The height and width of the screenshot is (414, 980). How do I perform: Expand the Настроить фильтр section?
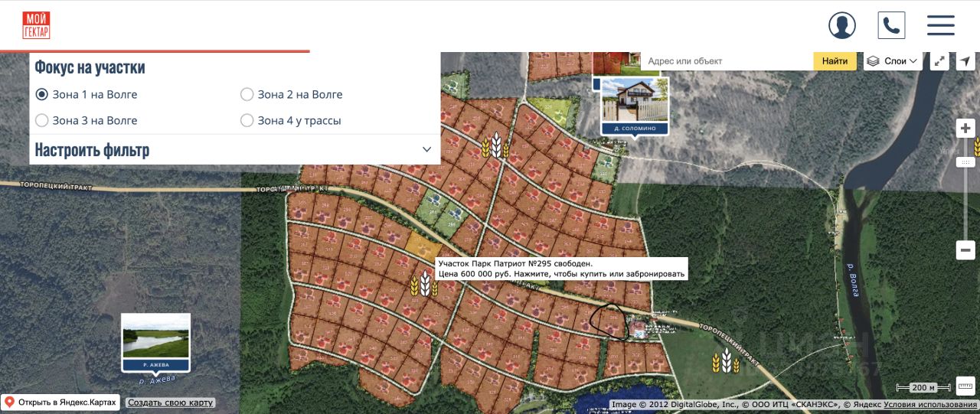[x=234, y=149]
